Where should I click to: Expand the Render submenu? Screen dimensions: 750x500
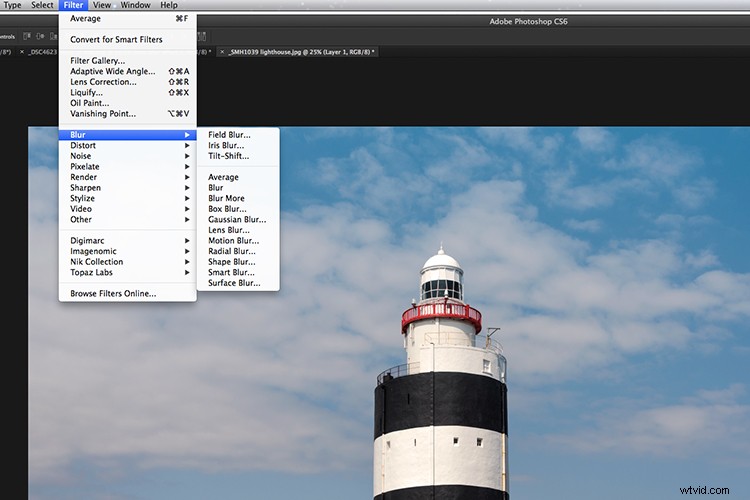(x=128, y=177)
